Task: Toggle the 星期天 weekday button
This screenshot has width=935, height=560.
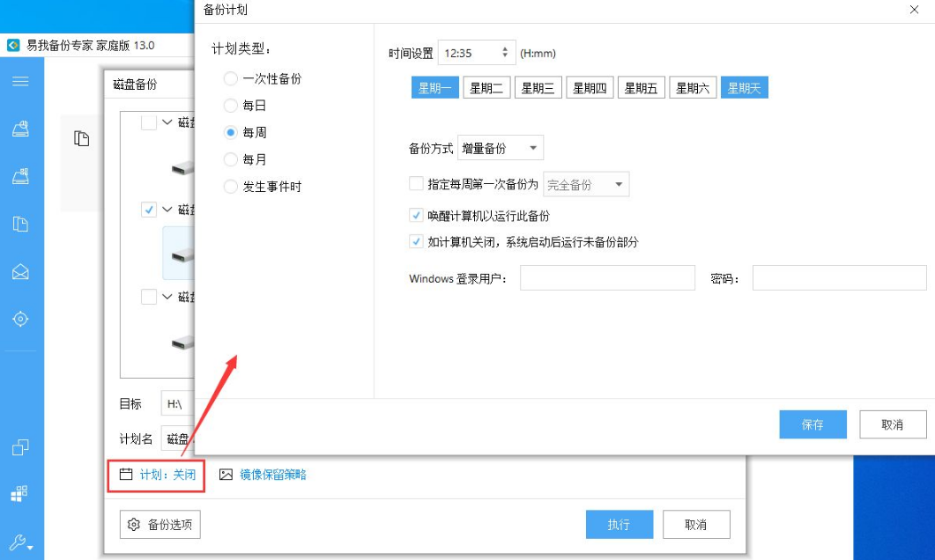Action: coord(744,87)
